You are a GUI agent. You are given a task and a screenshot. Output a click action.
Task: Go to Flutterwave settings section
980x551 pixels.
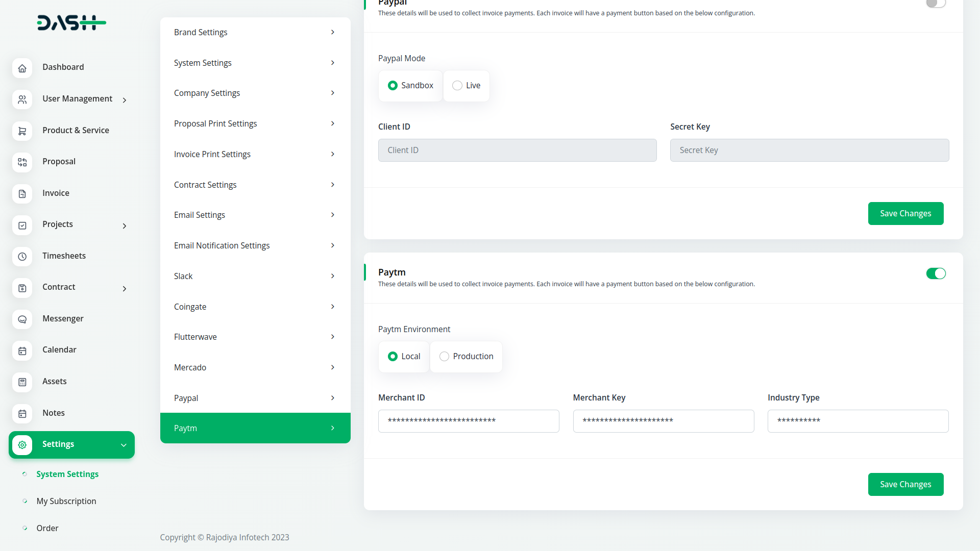click(x=255, y=337)
